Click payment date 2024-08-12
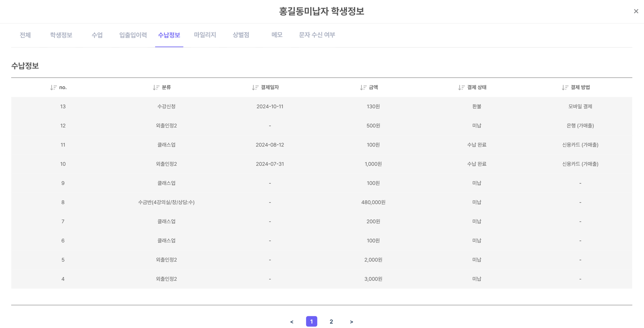The width and height of the screenshot is (644, 328). point(270,145)
